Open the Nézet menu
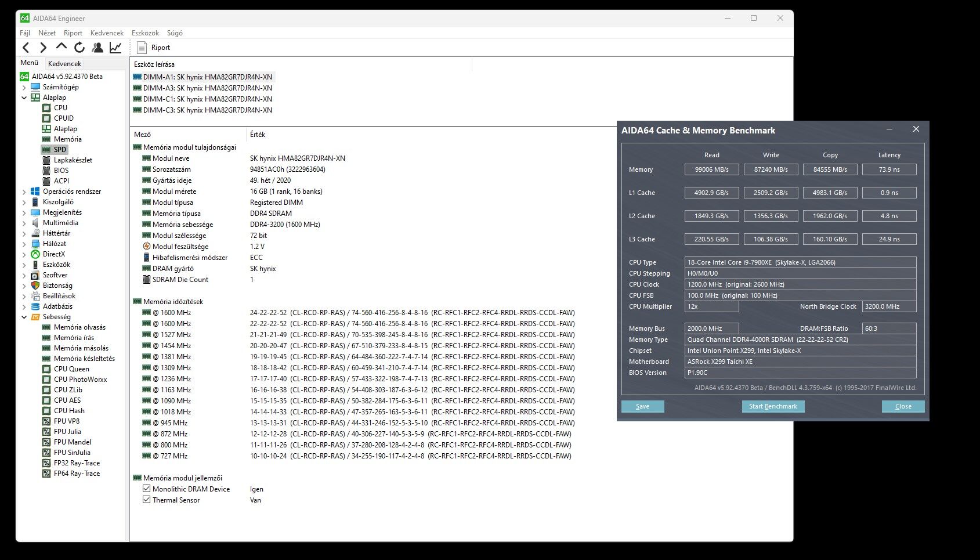 click(x=47, y=33)
